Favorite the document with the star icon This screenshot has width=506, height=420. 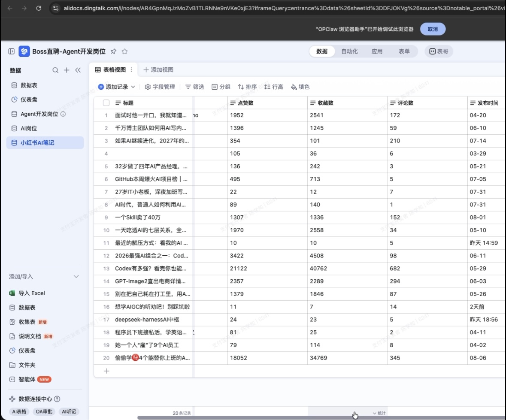[x=124, y=51]
